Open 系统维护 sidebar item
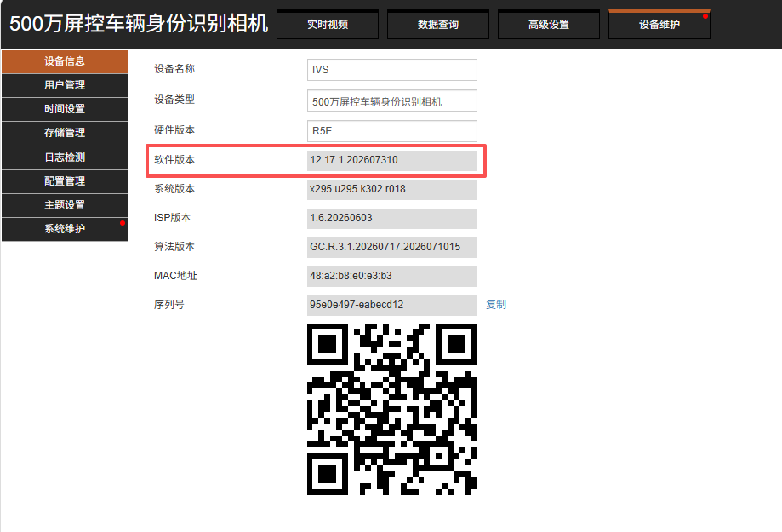The image size is (782, 532). [65, 230]
